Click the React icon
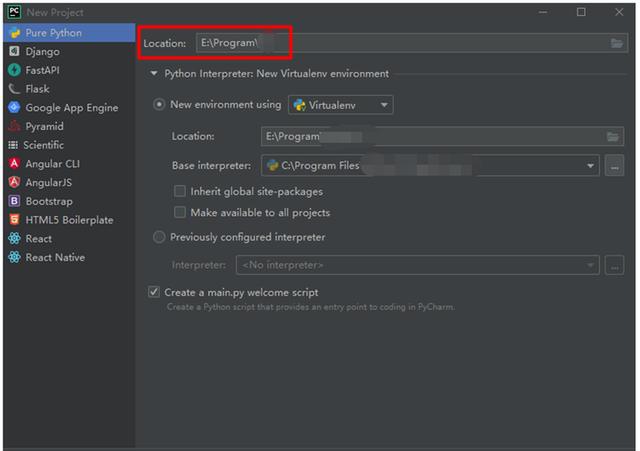Image resolution: width=640 pixels, height=451 pixels. tap(14, 238)
